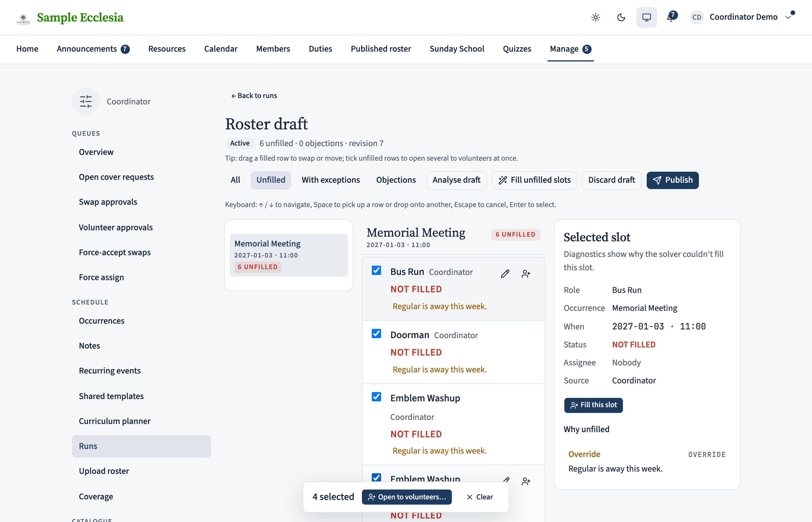812x522 pixels.
Task: Open Volunteer approvals queue
Action: pos(141,227)
